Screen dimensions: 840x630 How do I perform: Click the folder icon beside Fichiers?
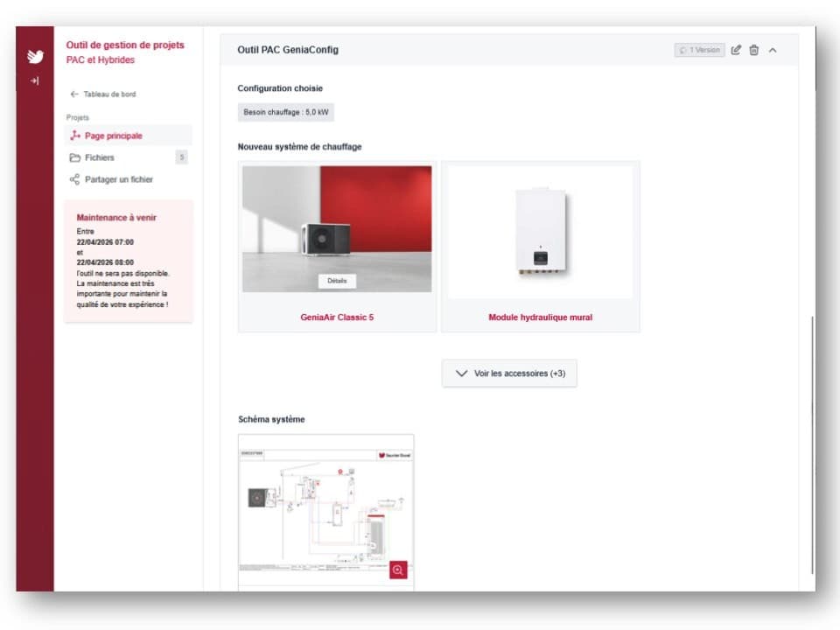[75, 157]
